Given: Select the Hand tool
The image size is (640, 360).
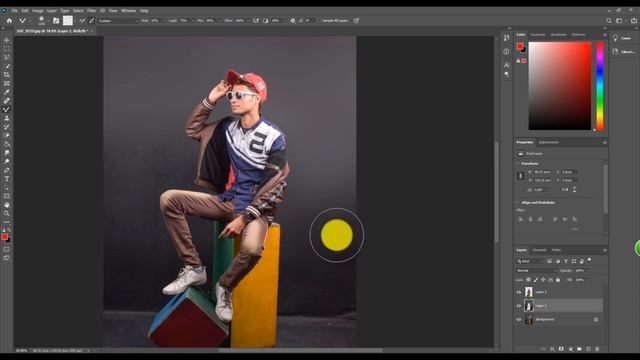Looking at the screenshot, I should [7, 205].
